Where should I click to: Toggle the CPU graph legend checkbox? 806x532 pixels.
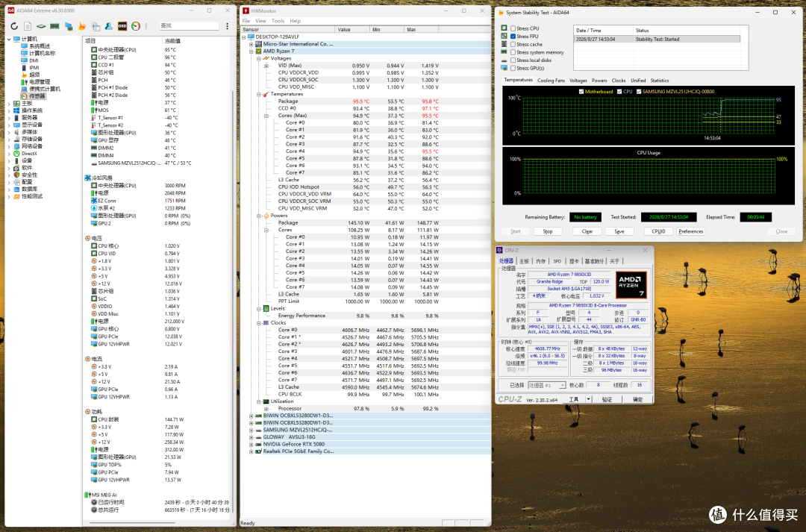pos(619,92)
